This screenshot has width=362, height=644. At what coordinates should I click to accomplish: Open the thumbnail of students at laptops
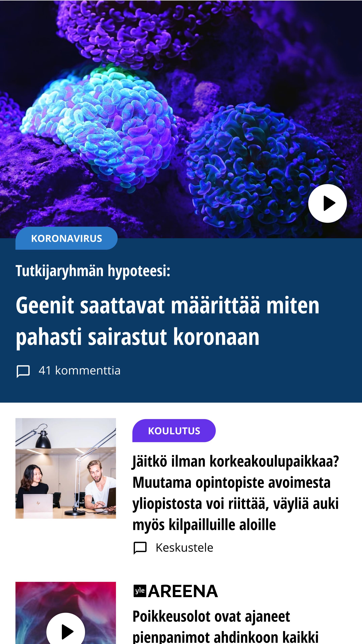66,468
